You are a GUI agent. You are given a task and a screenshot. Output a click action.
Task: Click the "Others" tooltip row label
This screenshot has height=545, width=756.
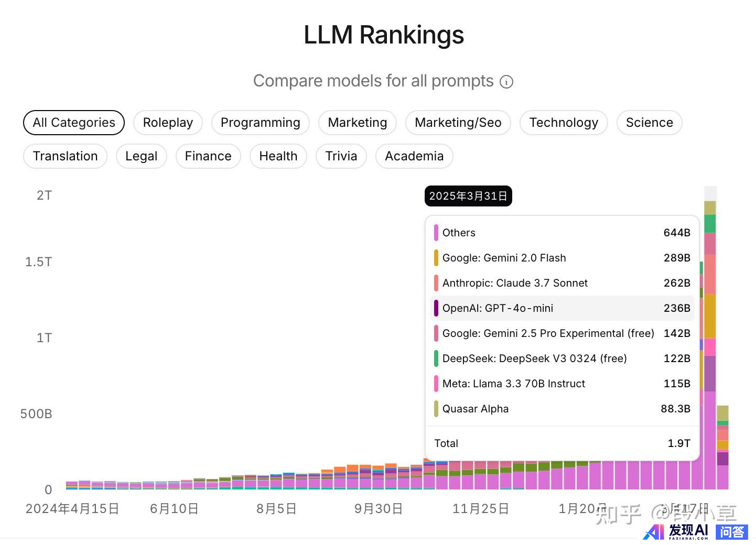459,233
